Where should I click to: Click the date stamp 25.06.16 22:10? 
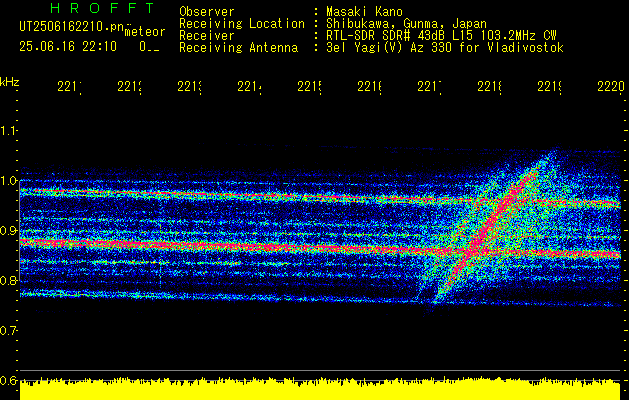click(x=68, y=47)
